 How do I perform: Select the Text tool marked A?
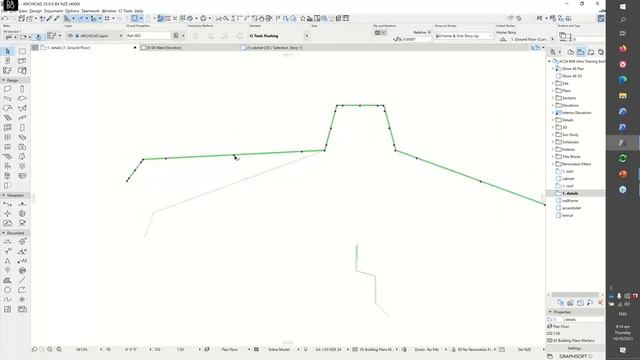point(8,261)
